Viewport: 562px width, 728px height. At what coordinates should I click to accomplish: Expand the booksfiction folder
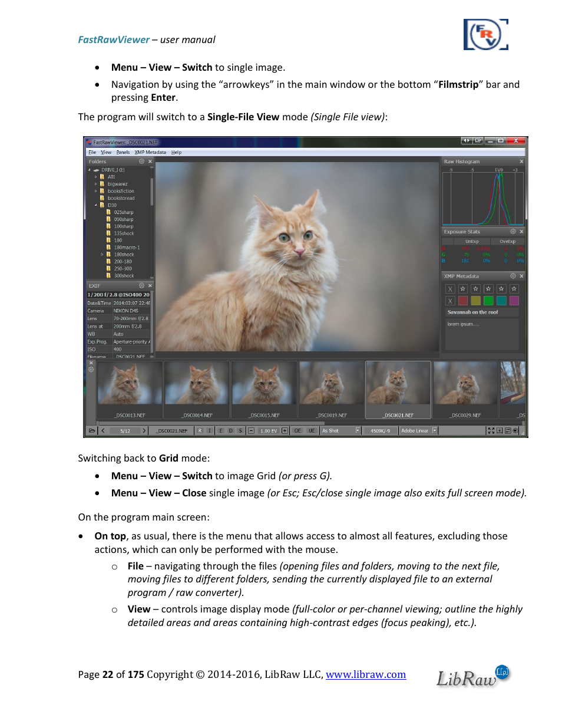pos(95,191)
